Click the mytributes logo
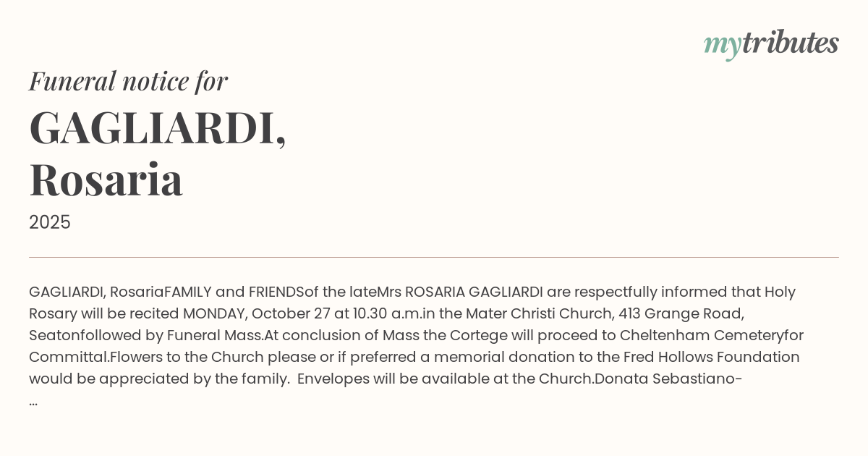 click(770, 43)
